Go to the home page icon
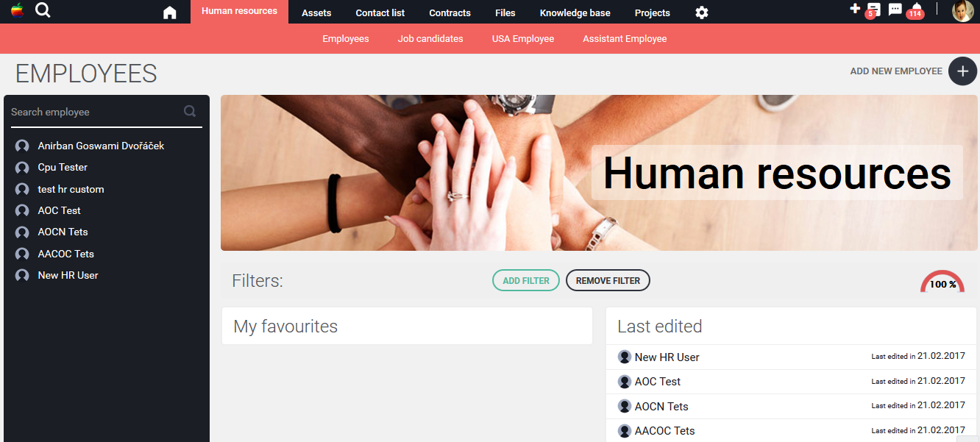Viewport: 980px width, 442px height. [170, 13]
